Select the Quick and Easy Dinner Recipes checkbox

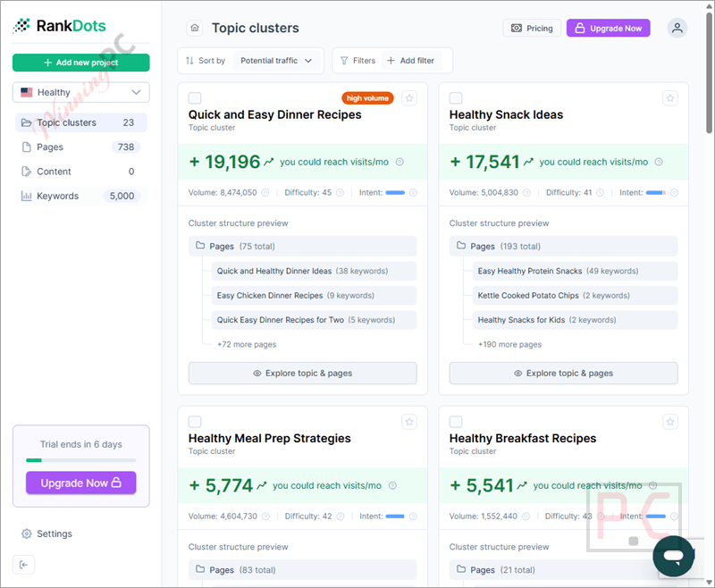(195, 98)
